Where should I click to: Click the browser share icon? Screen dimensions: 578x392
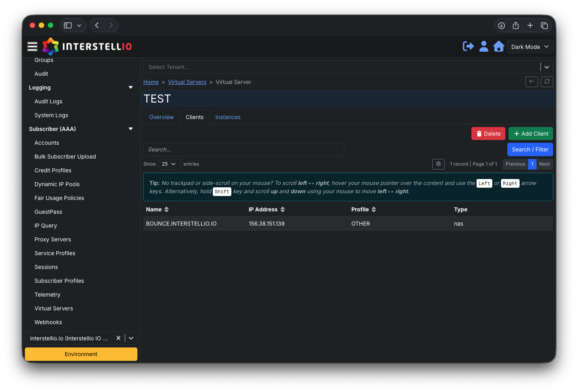click(x=516, y=26)
